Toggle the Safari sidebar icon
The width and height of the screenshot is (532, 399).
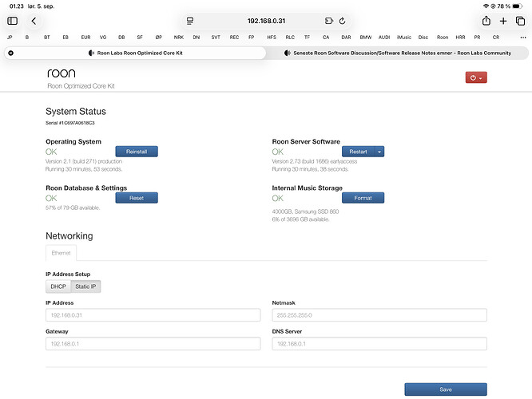pos(13,21)
